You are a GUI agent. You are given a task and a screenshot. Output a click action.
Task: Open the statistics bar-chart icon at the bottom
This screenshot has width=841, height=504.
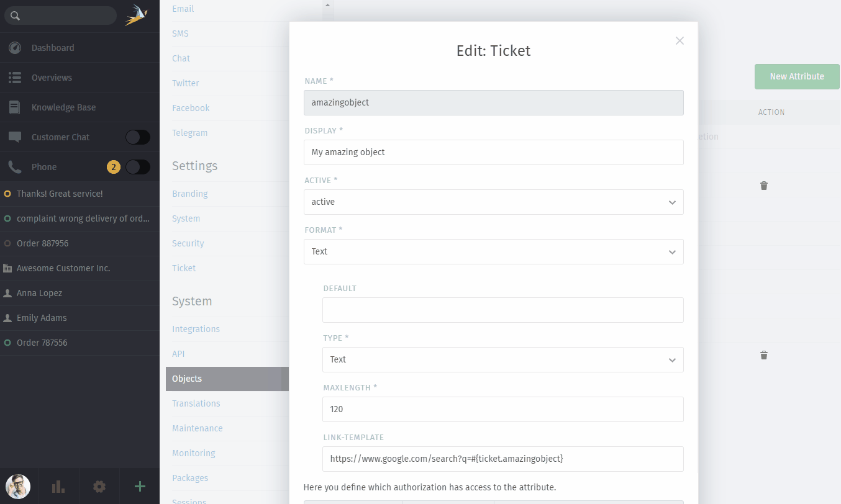pos(58,487)
